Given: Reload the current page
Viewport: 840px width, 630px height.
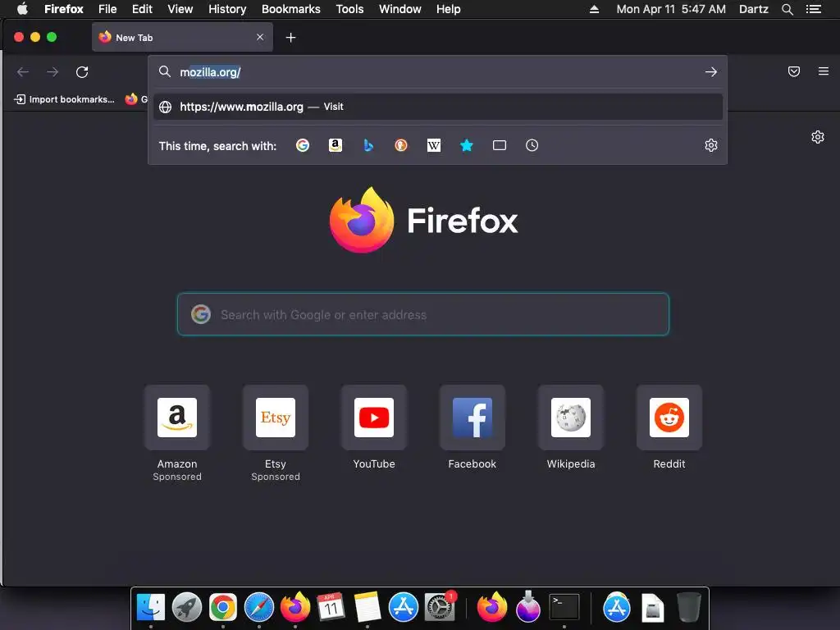Looking at the screenshot, I should [x=82, y=72].
